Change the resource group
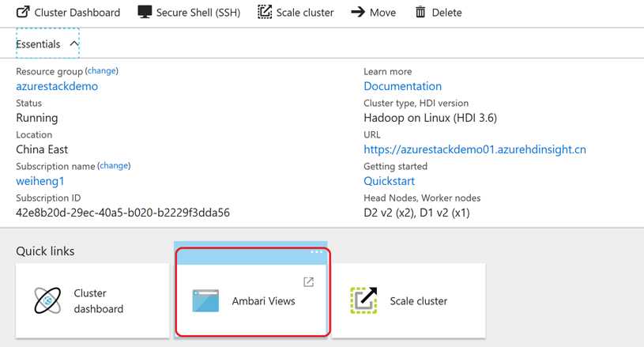644x347 pixels. coord(102,70)
